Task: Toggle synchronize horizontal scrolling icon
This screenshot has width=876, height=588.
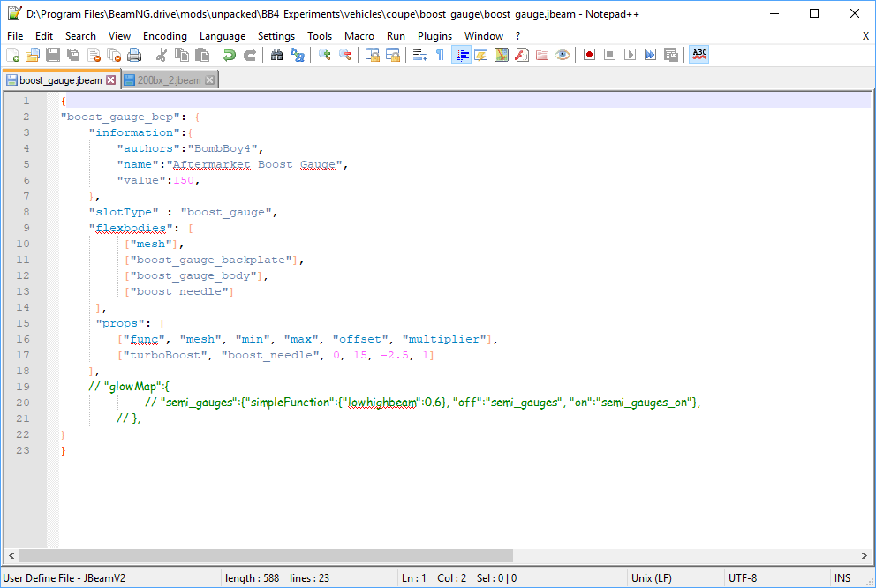Action: click(393, 55)
